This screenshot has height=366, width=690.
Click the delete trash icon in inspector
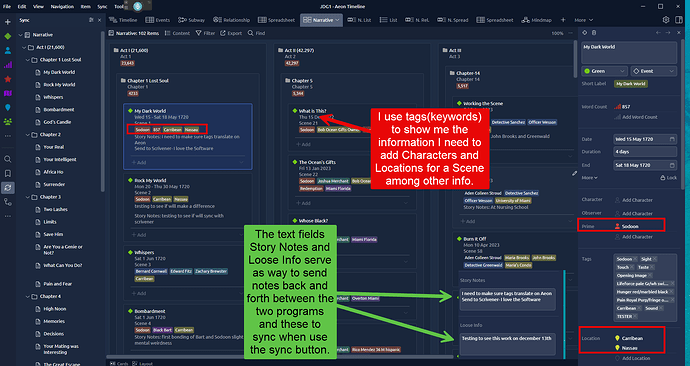(x=594, y=33)
